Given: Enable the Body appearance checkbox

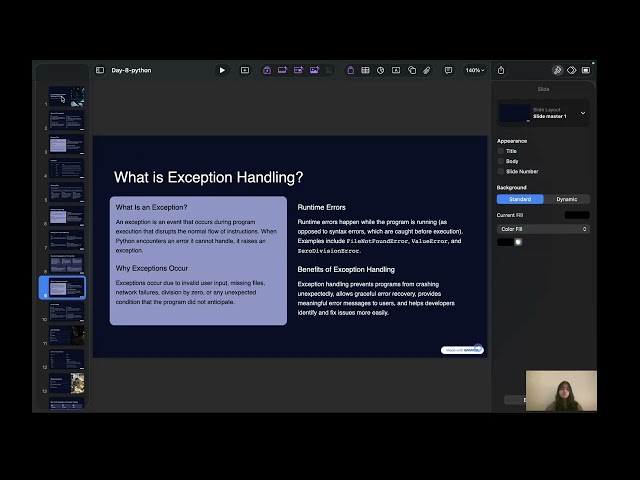Looking at the screenshot, I should pyautogui.click(x=501, y=161).
